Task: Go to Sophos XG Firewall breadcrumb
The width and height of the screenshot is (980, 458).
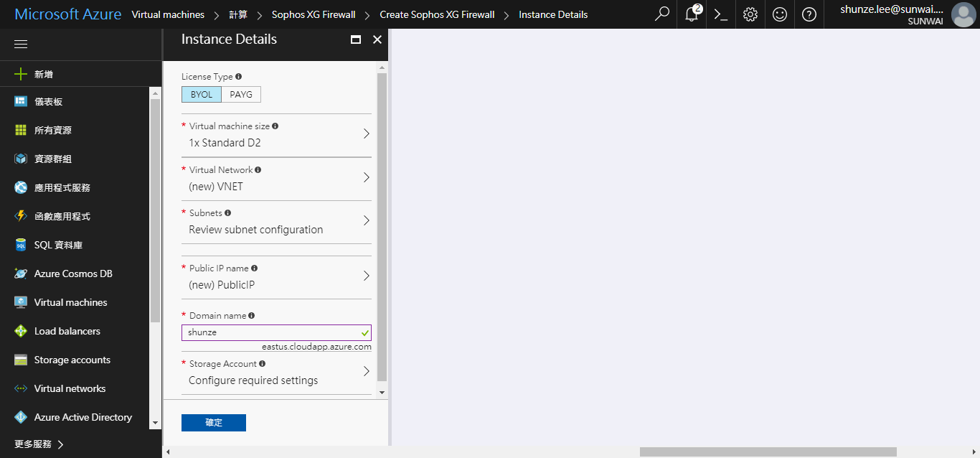Action: (313, 14)
